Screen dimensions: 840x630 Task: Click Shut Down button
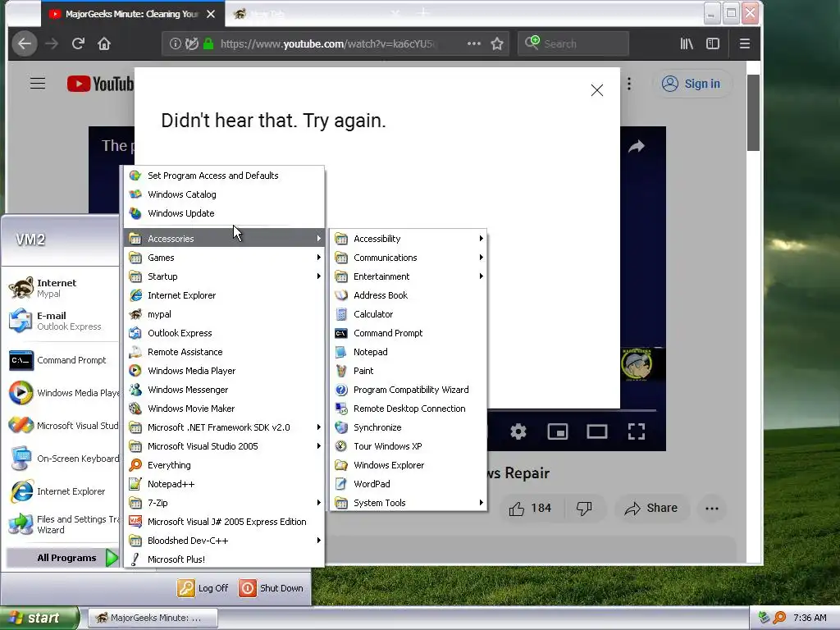(272, 588)
